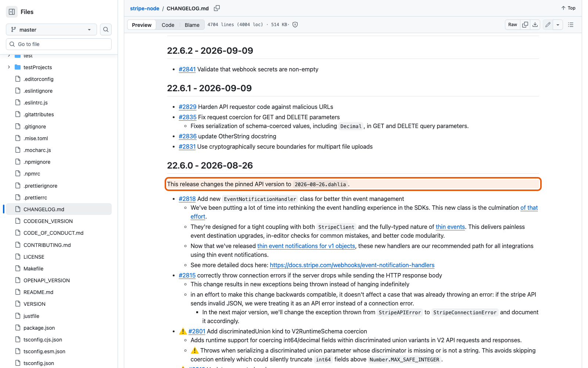The height and width of the screenshot is (368, 588).
Task: Focus the Go to file field
Action: pos(59,44)
